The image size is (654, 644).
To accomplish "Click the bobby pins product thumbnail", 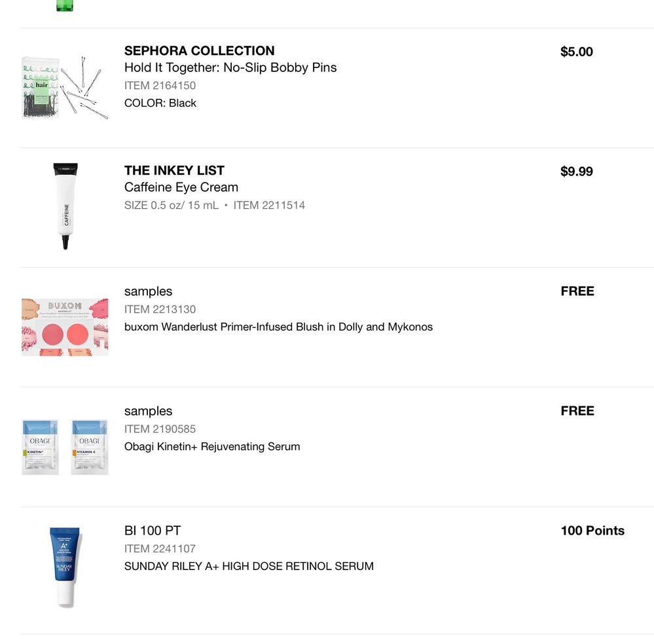I will click(65, 88).
